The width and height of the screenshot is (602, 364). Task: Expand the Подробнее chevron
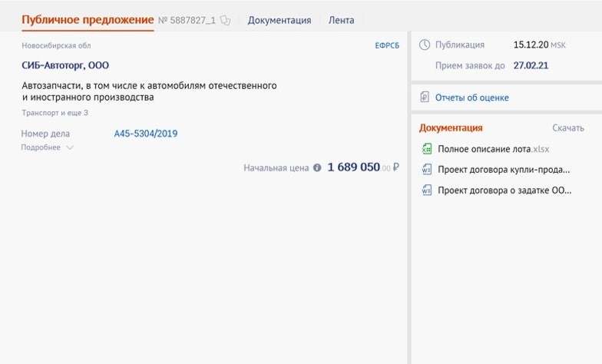69,147
